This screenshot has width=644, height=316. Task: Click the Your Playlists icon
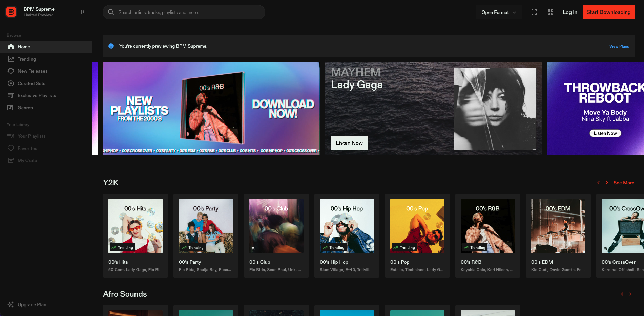pyautogui.click(x=11, y=136)
